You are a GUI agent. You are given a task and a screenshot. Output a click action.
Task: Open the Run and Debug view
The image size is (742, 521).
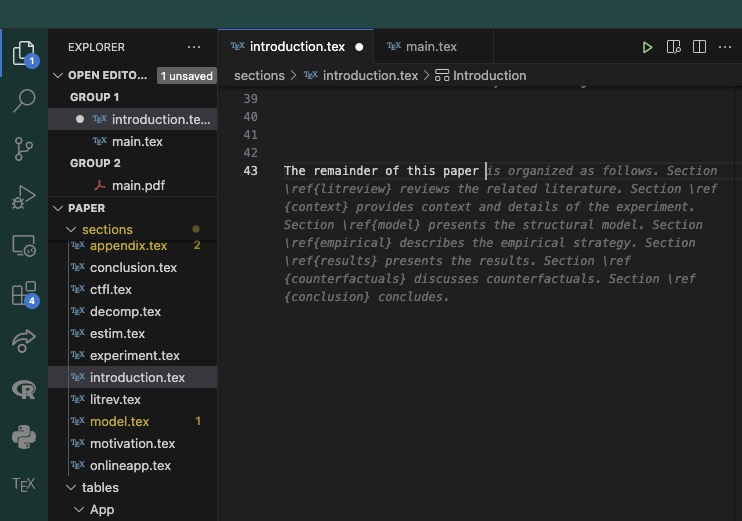(x=24, y=197)
